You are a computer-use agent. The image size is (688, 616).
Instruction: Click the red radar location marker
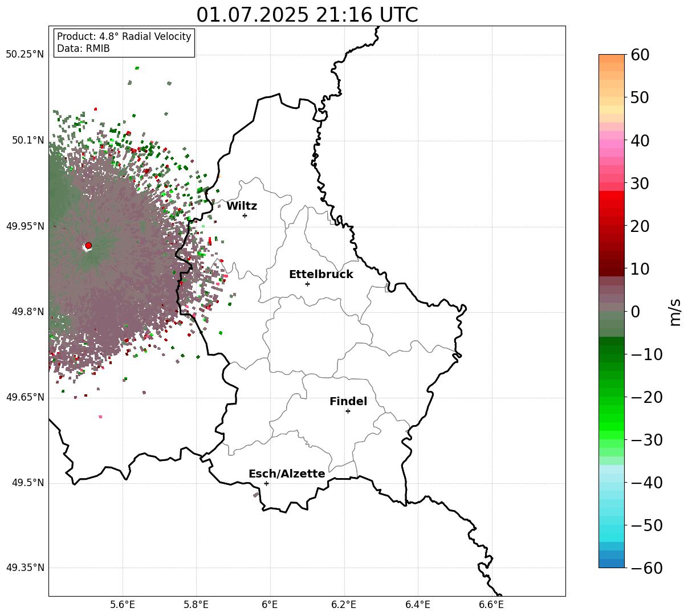[x=88, y=246]
